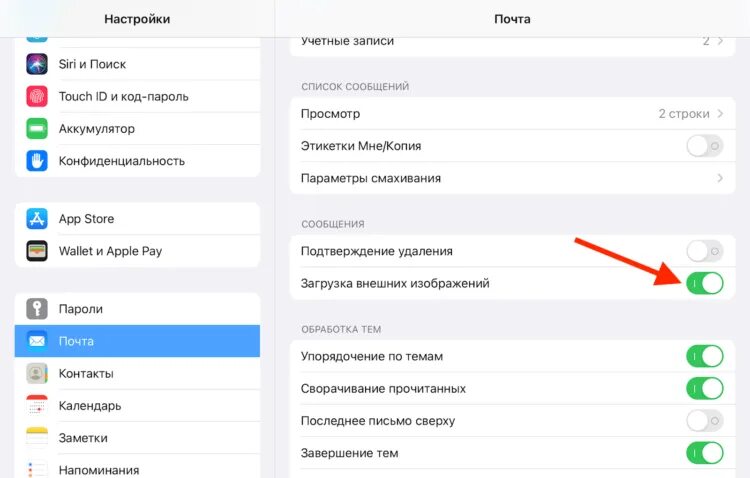
Task: Tap the App Store icon
Action: [38, 219]
